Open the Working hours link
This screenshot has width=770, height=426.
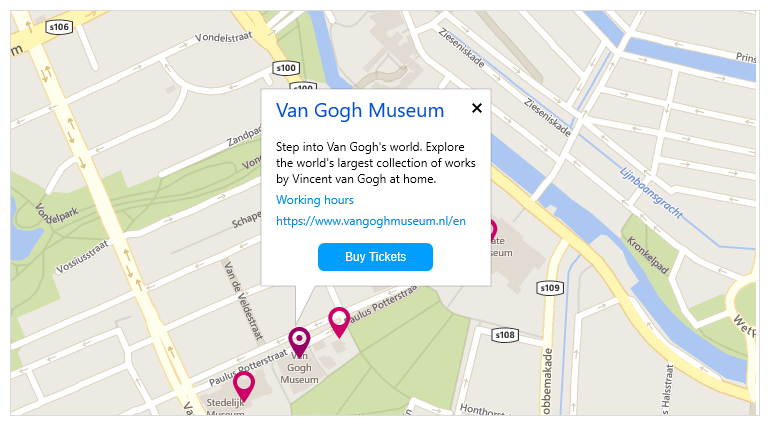(x=315, y=200)
